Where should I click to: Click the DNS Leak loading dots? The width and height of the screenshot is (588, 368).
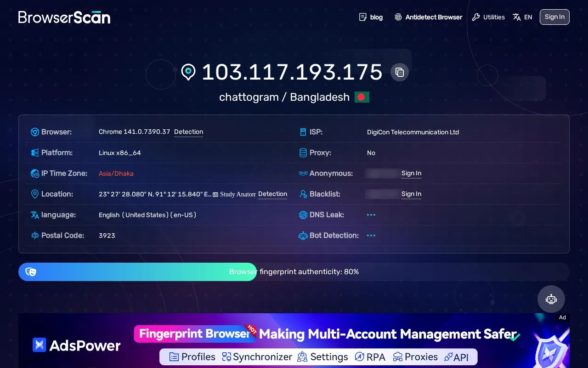click(x=371, y=215)
